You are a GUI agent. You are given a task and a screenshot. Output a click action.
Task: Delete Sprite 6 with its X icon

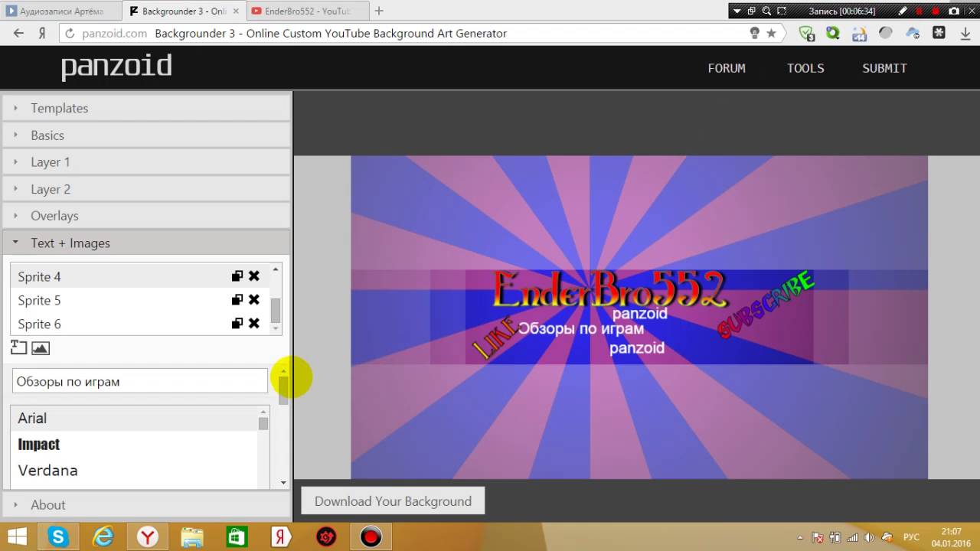click(254, 324)
